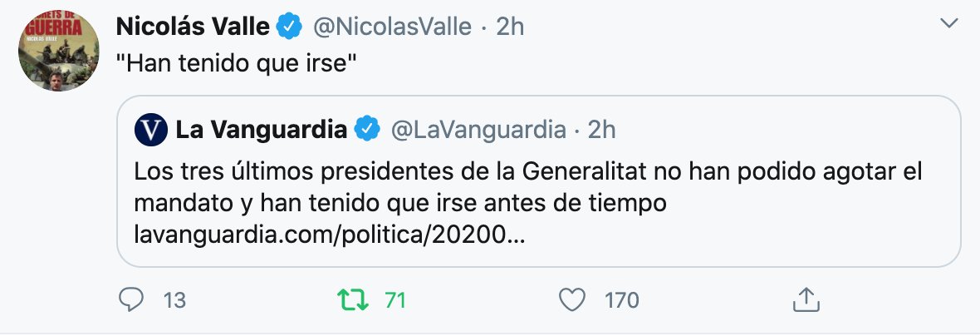Screen dimensions: 980x336
Task: Like the tweet with heart icon
Action: [572, 300]
